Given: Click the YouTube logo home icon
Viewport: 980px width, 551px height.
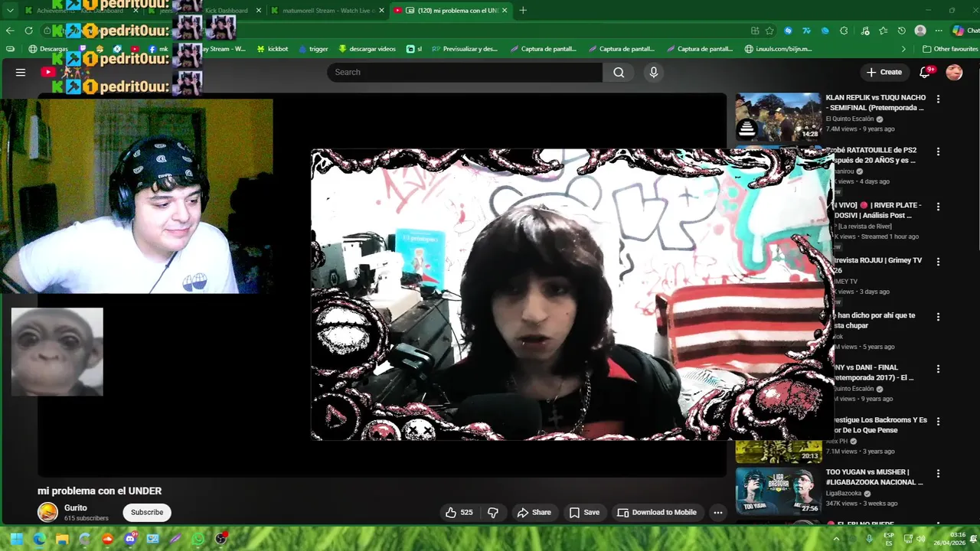Looking at the screenshot, I should pos(48,72).
